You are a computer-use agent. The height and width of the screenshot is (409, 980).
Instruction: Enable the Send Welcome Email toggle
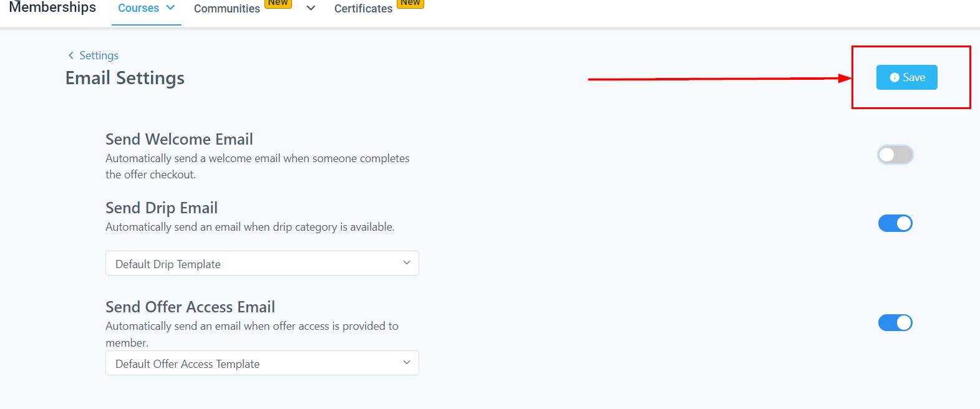click(895, 155)
